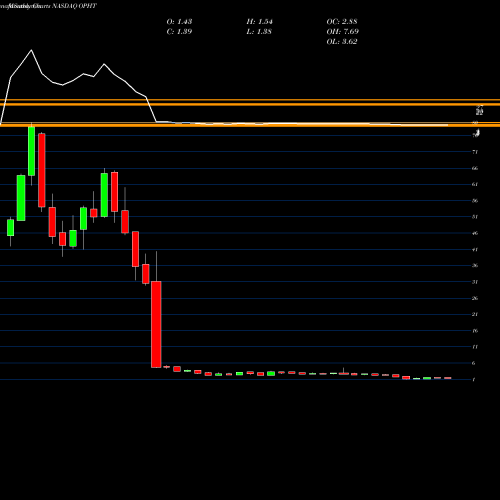This screenshot has height=500, width=500.
Task: Click the 26 price axis label
Action: 475,298
